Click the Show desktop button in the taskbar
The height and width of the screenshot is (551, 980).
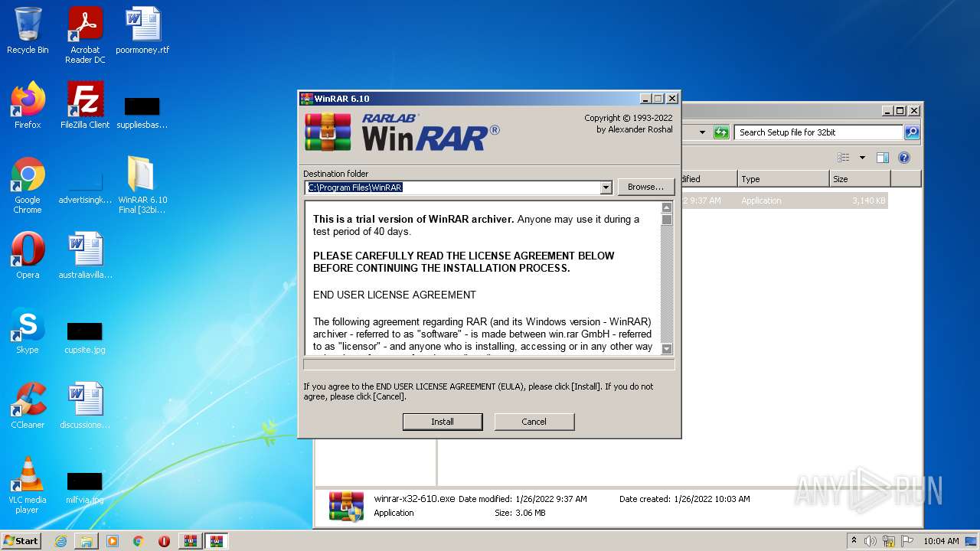972,541
